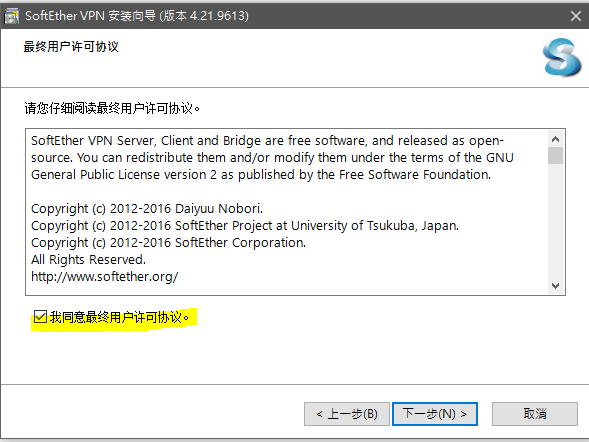The width and height of the screenshot is (589, 442).
Task: Click the title text 'SoftEther VPN 安装向导'
Action: point(90,16)
